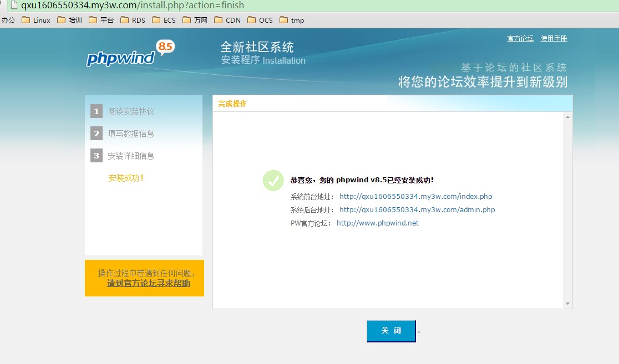619x364 pixels.
Task: Open the admin.php back-end address link
Action: [417, 210]
